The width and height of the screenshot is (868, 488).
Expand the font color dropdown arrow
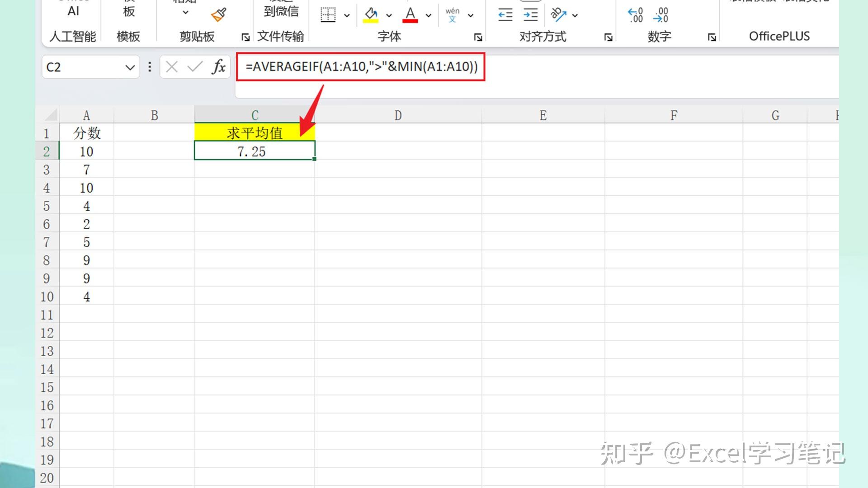[428, 15]
